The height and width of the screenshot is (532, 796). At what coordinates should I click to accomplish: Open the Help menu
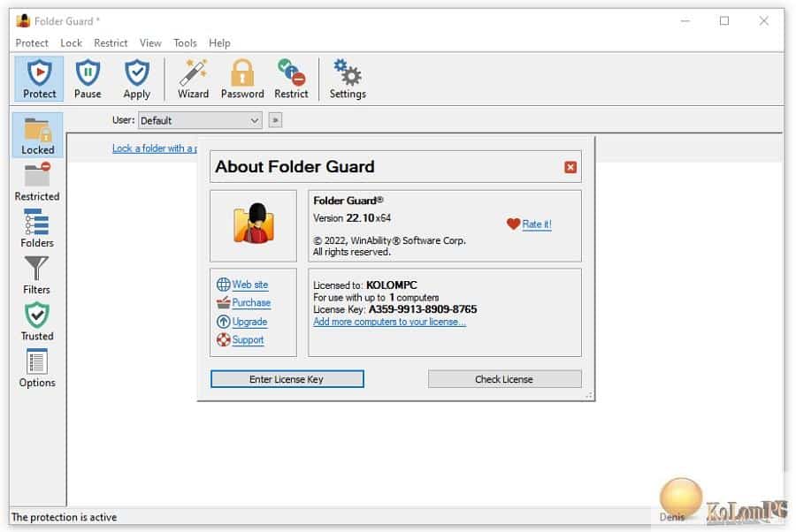[x=219, y=43]
